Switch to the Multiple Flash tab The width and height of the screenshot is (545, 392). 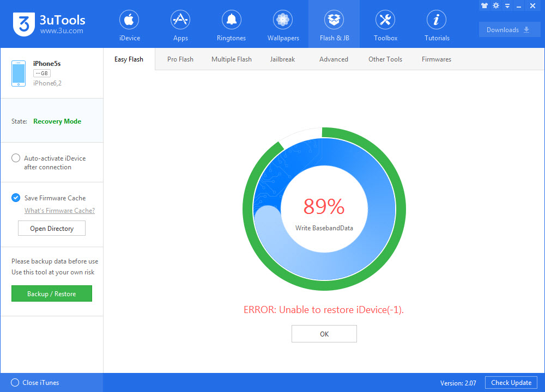[232, 59]
